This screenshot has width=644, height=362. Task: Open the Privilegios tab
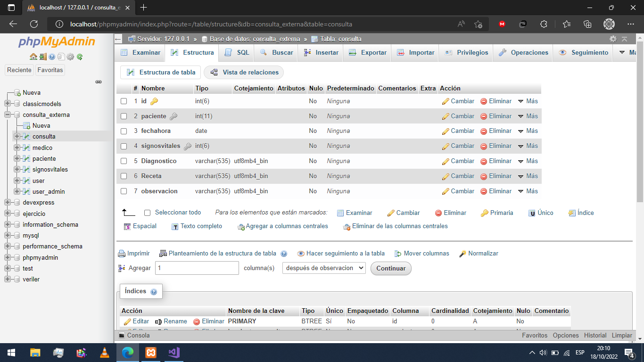pos(466,53)
